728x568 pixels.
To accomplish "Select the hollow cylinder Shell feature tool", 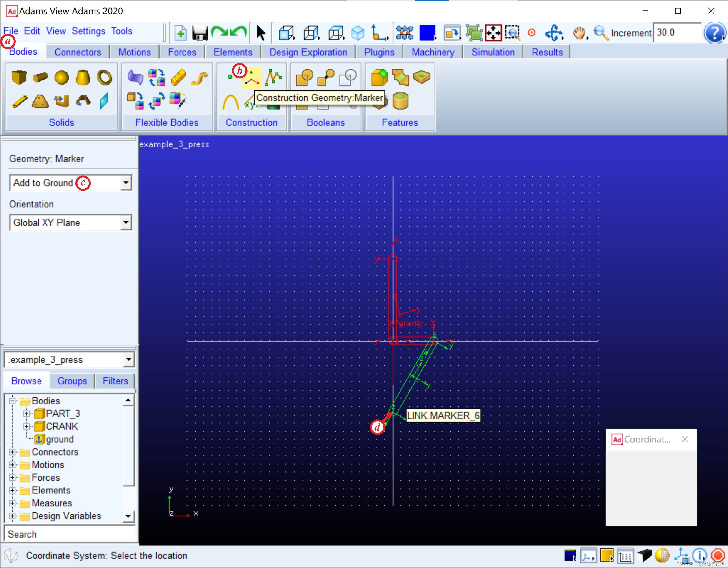I will point(400,101).
